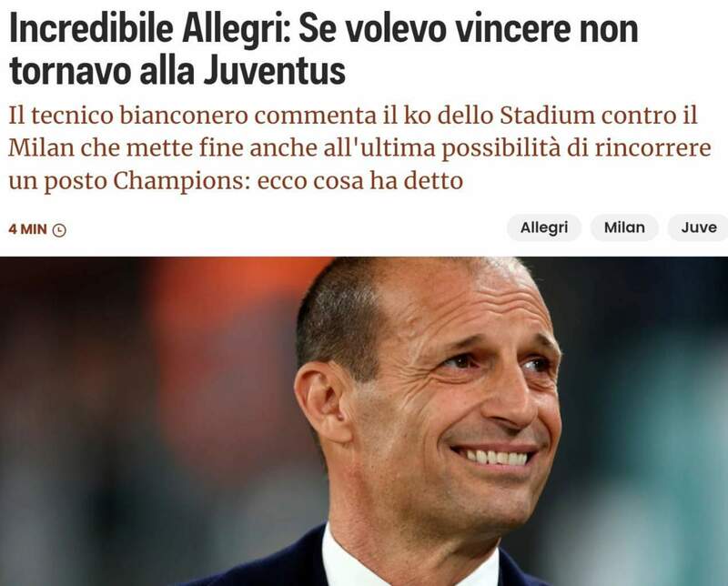728x586 pixels.
Task: Click the phrase 'ecco cosa ha detto'
Action: tap(360, 181)
